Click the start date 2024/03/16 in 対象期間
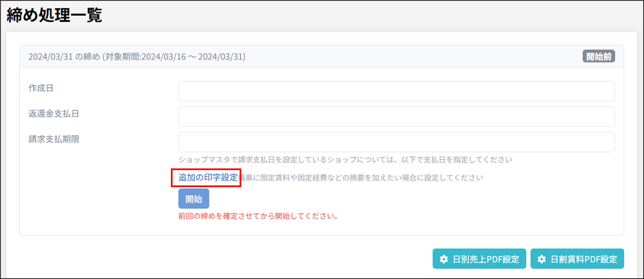Screen dimensions: 644x279 (x=163, y=56)
